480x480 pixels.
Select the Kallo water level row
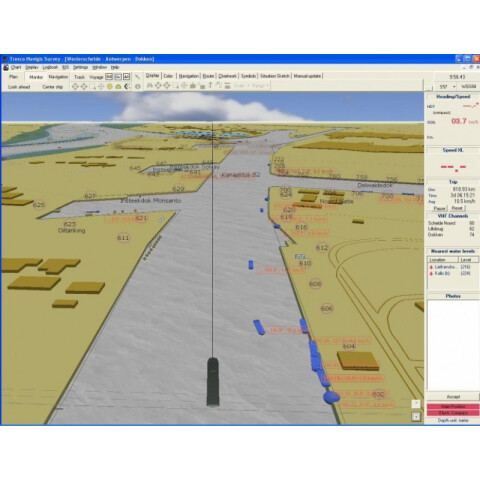point(453,273)
